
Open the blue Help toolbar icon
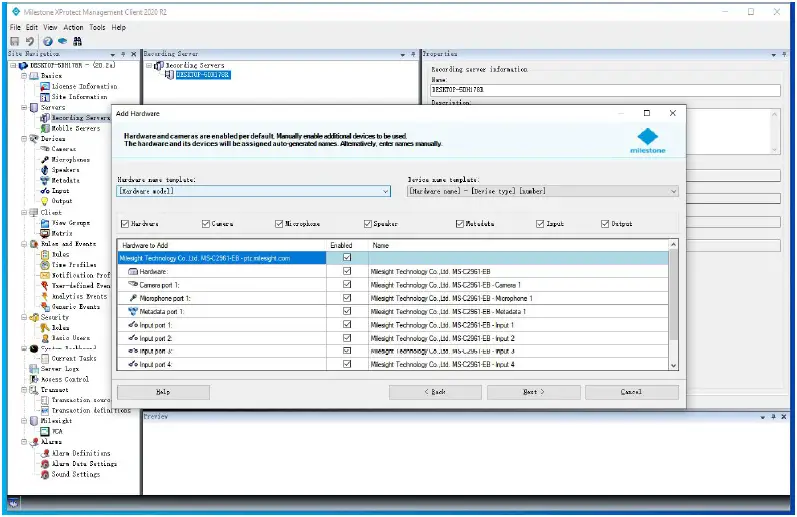coord(47,41)
